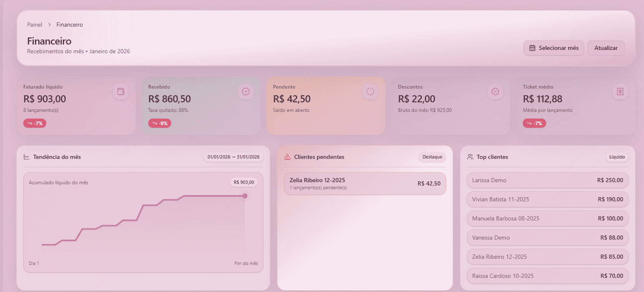Toggle the Destaque badge on Clientes pendentes

[x=432, y=157]
